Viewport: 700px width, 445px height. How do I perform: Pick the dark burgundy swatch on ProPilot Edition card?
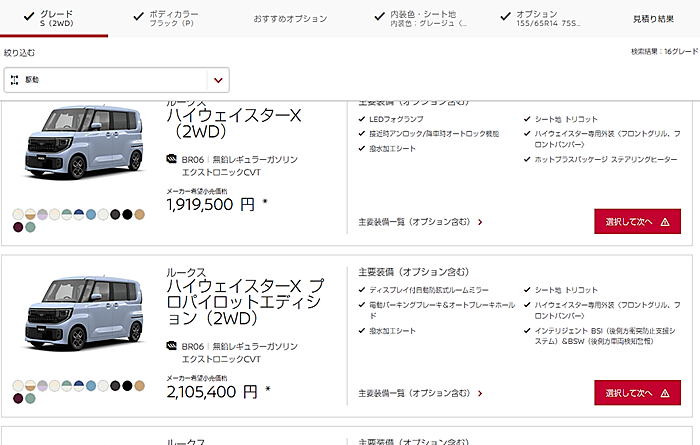18,397
